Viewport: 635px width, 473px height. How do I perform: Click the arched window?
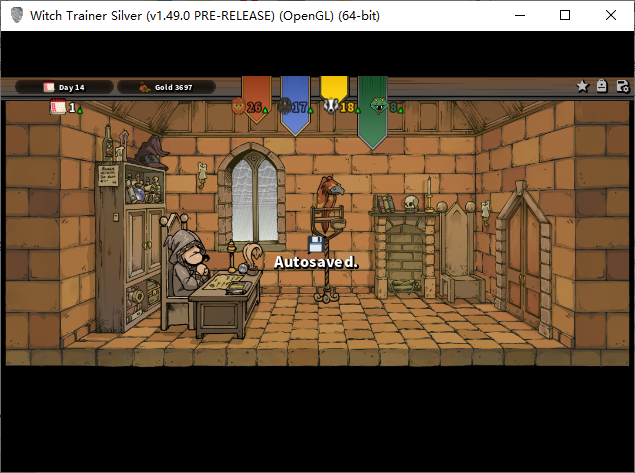[253, 196]
